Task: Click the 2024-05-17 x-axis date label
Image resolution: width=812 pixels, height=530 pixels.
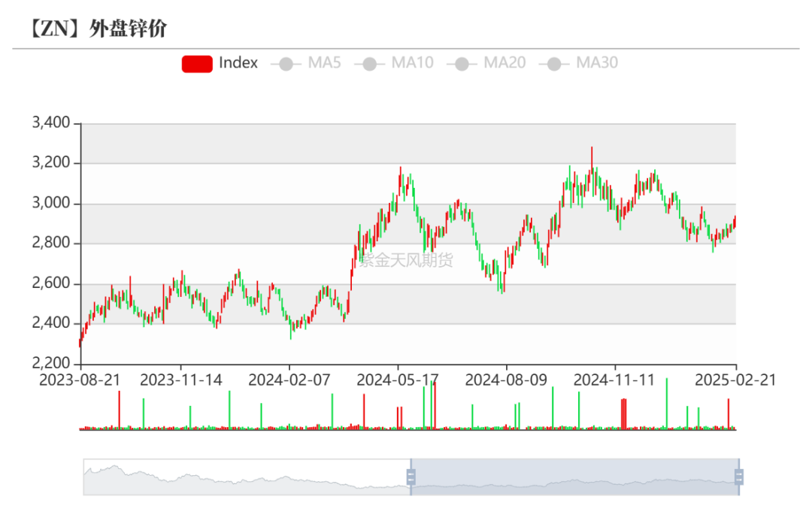Action: click(397, 380)
